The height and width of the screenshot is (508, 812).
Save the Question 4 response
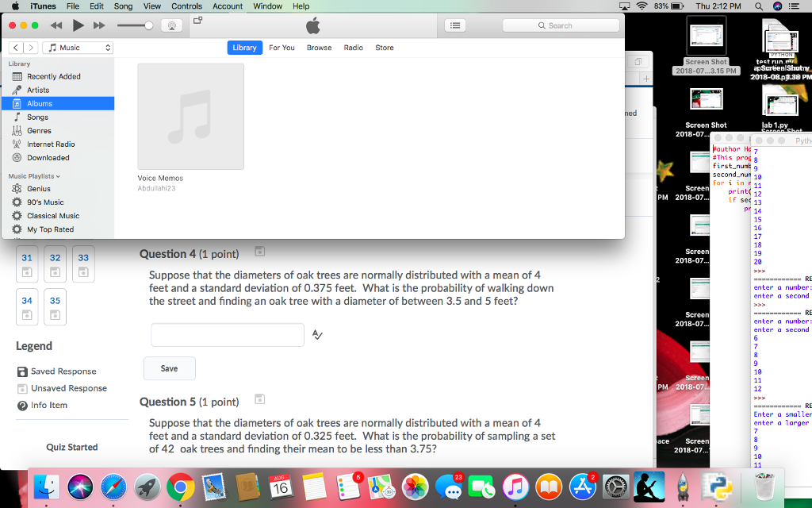point(170,368)
